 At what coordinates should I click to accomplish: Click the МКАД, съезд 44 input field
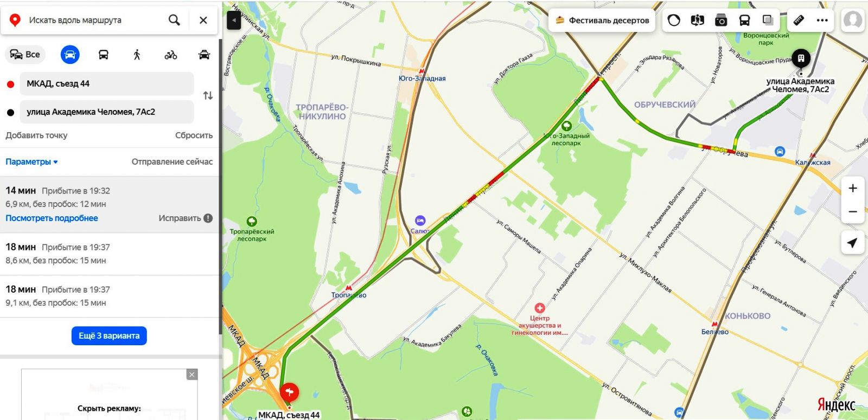click(x=107, y=83)
